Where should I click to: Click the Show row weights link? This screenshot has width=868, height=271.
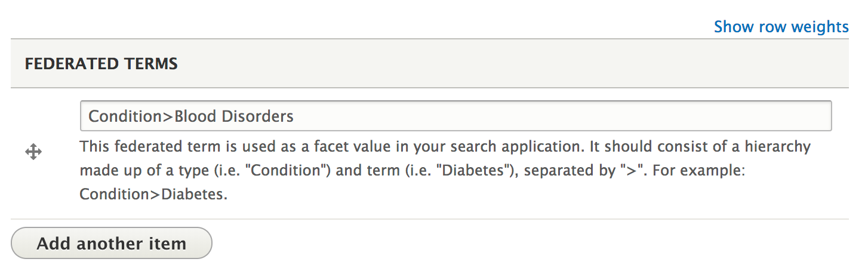click(x=781, y=27)
